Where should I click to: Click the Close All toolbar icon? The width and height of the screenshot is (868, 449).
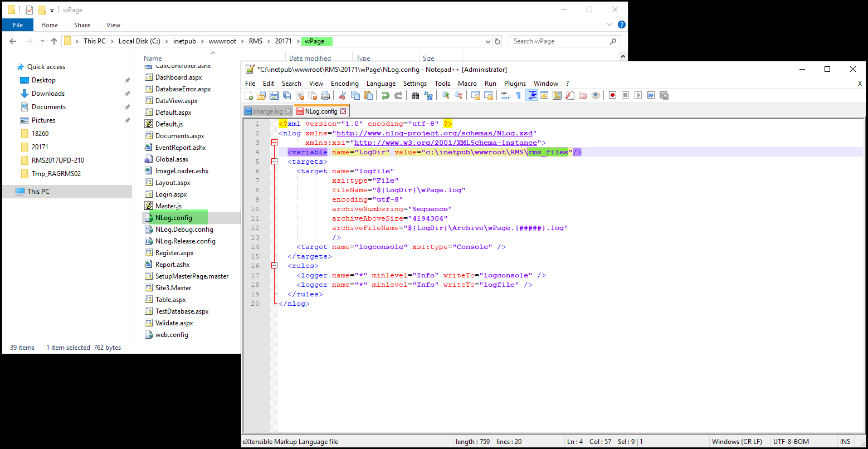coord(313,95)
